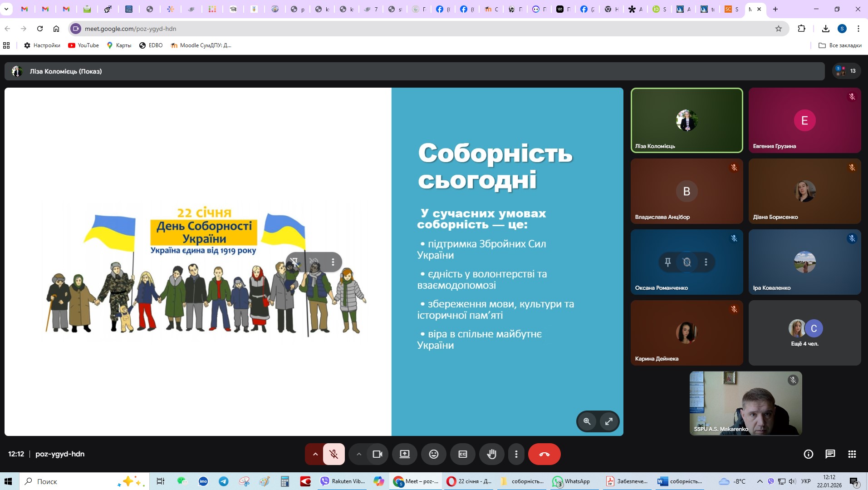Expand video settings arrow beside camera
Screen dimensions: 868x490
358,454
